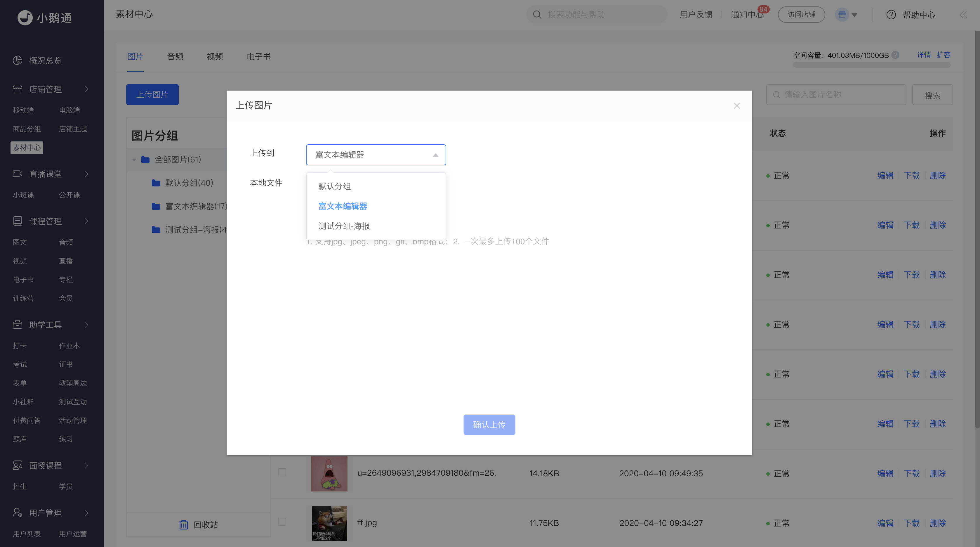The height and width of the screenshot is (547, 980).
Task: Expand the 面授课程 sidebar section
Action: (87, 465)
